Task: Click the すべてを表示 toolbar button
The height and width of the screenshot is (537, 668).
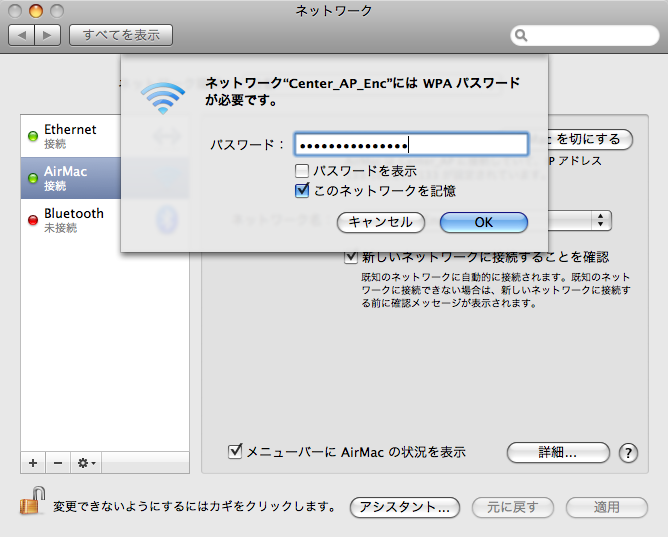Action: tap(121, 35)
